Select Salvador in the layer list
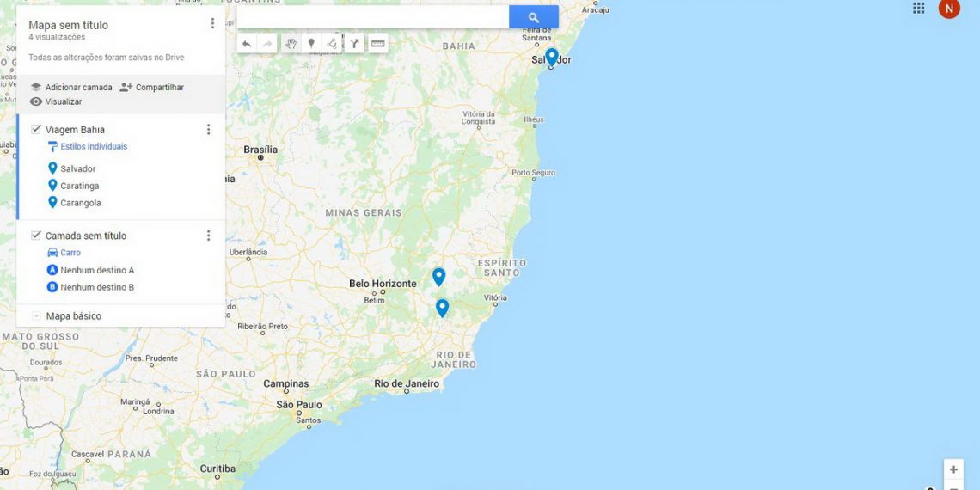980x490 pixels. point(77,168)
